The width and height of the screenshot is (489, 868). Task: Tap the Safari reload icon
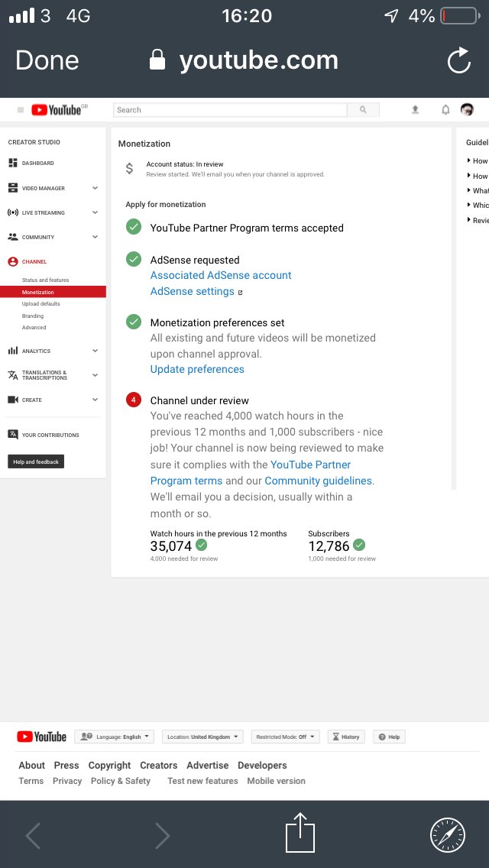point(459,60)
